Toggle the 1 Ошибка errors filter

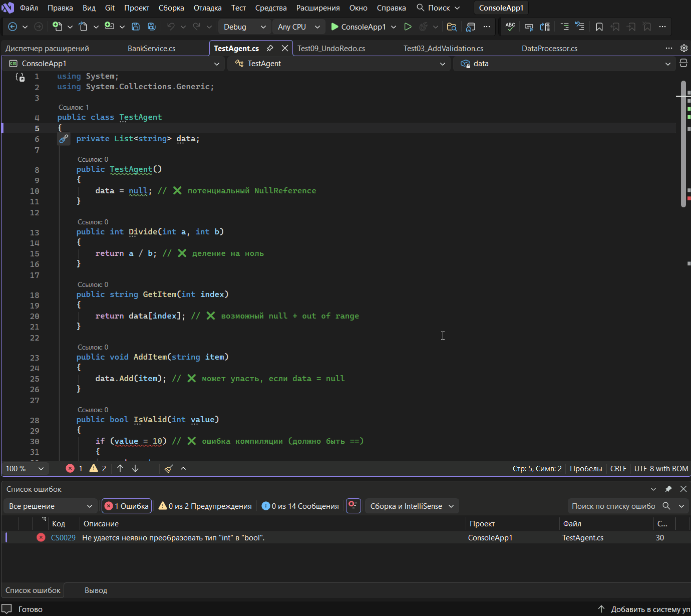pyautogui.click(x=127, y=506)
